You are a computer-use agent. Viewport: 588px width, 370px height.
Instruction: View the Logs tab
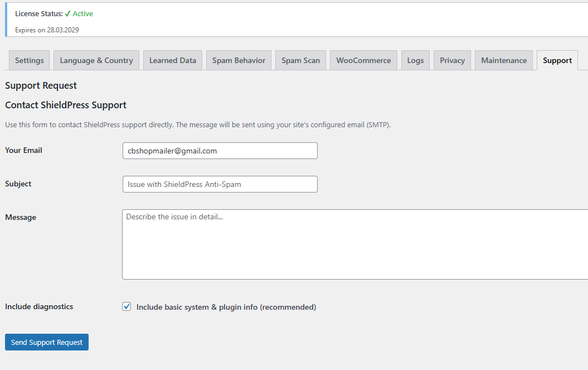pyautogui.click(x=415, y=60)
